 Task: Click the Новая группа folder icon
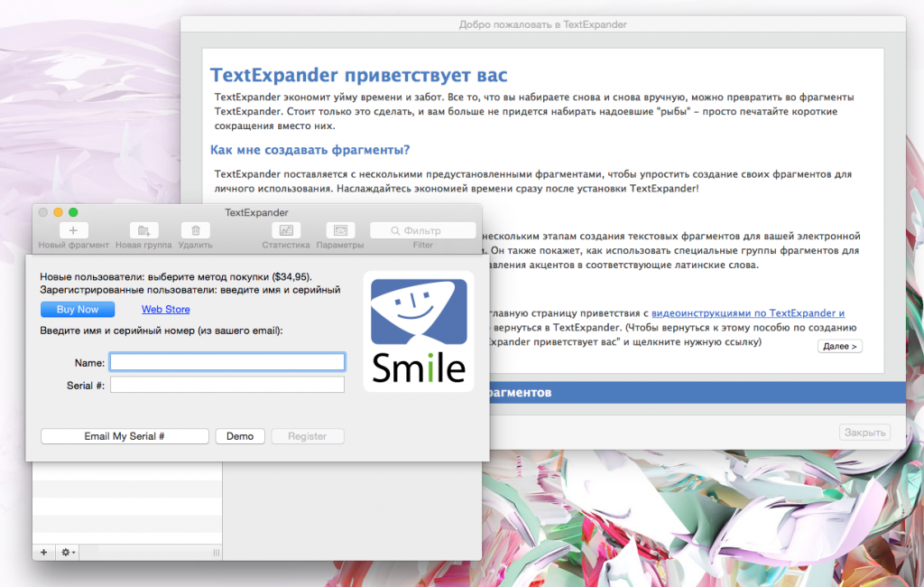tap(143, 230)
